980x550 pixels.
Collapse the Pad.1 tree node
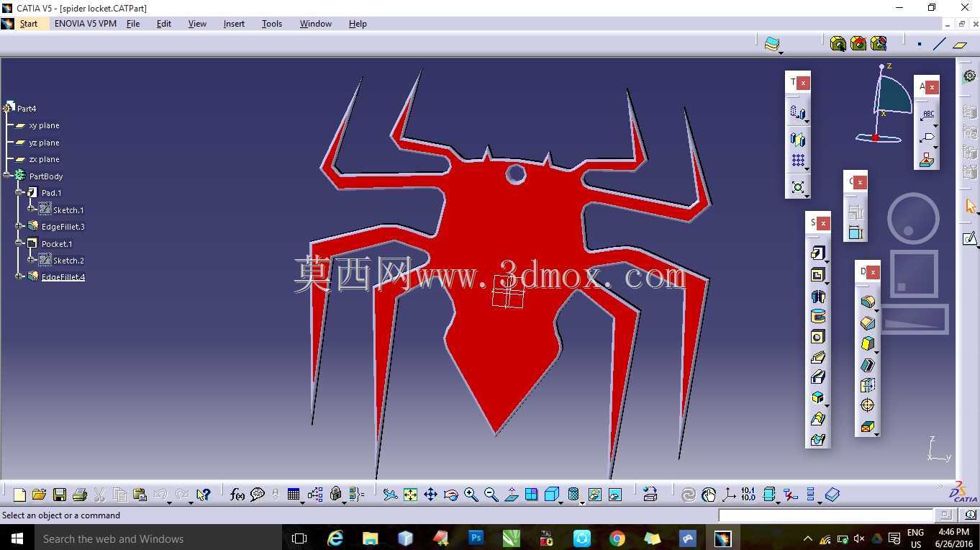(19, 193)
